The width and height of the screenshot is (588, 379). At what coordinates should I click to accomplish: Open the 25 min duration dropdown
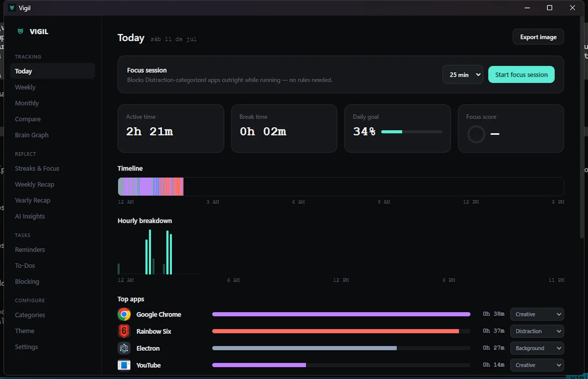click(463, 75)
